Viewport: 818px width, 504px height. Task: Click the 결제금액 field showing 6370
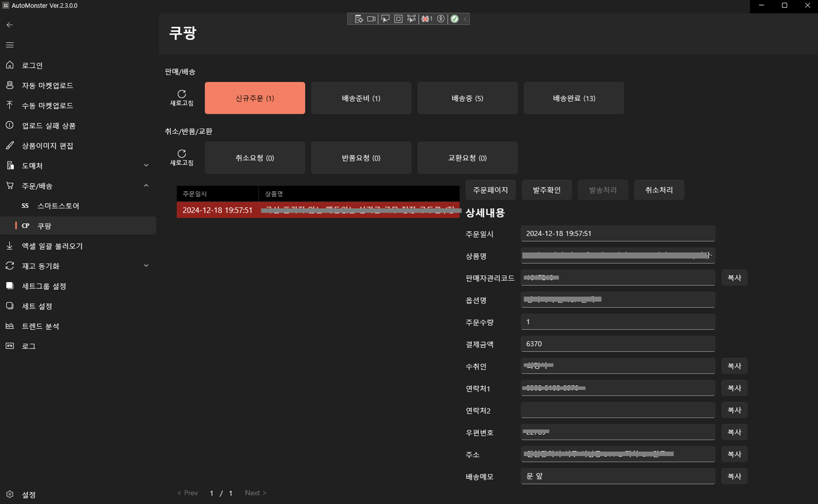618,344
